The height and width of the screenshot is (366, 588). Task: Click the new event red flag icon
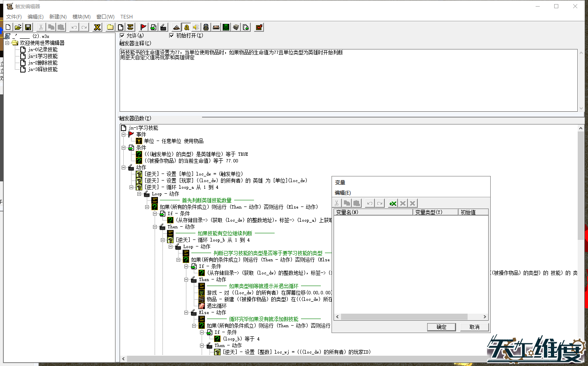pos(143,27)
